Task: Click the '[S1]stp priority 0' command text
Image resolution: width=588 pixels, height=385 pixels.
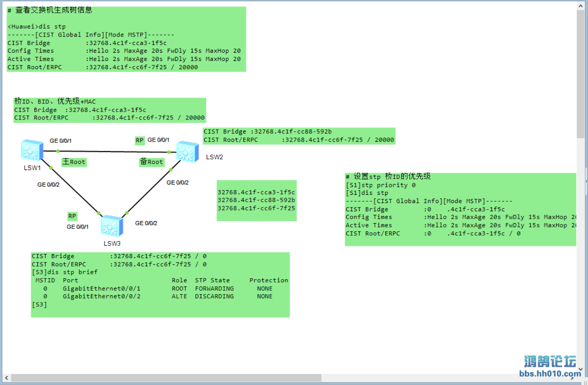Action: click(381, 185)
